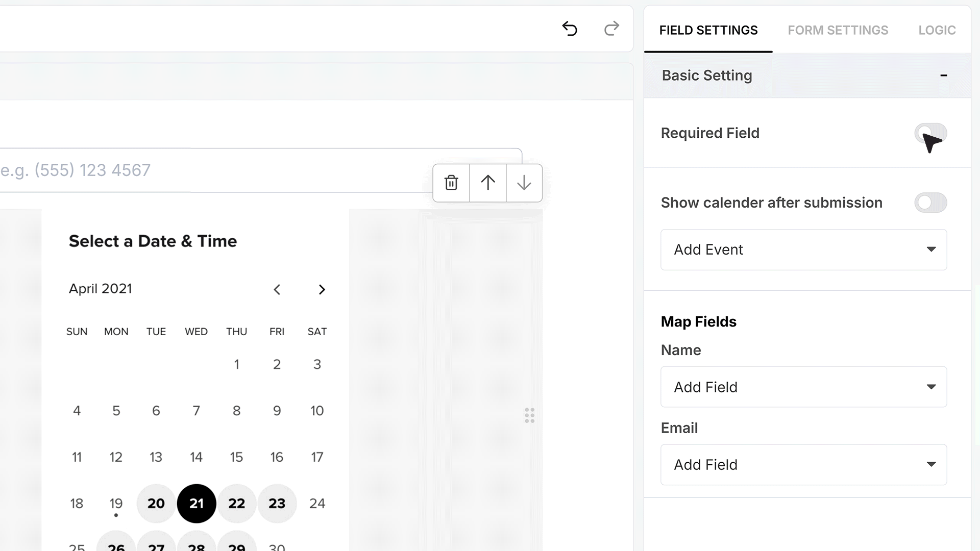Grab the six-dot drag handle
The height and width of the screenshot is (551, 980).
[530, 415]
